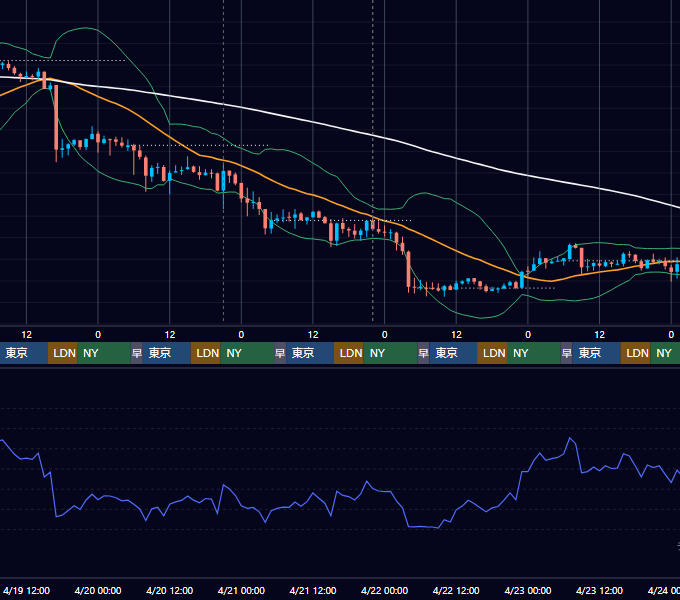Click the 東京 session block above 4/22 12:00
Viewport: 680px width, 600px height.
tap(453, 353)
